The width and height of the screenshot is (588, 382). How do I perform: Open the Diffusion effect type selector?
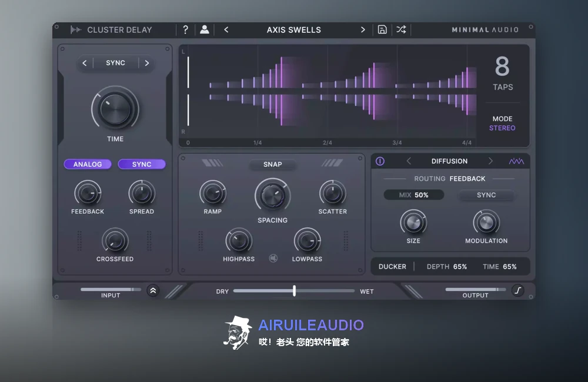click(x=449, y=161)
